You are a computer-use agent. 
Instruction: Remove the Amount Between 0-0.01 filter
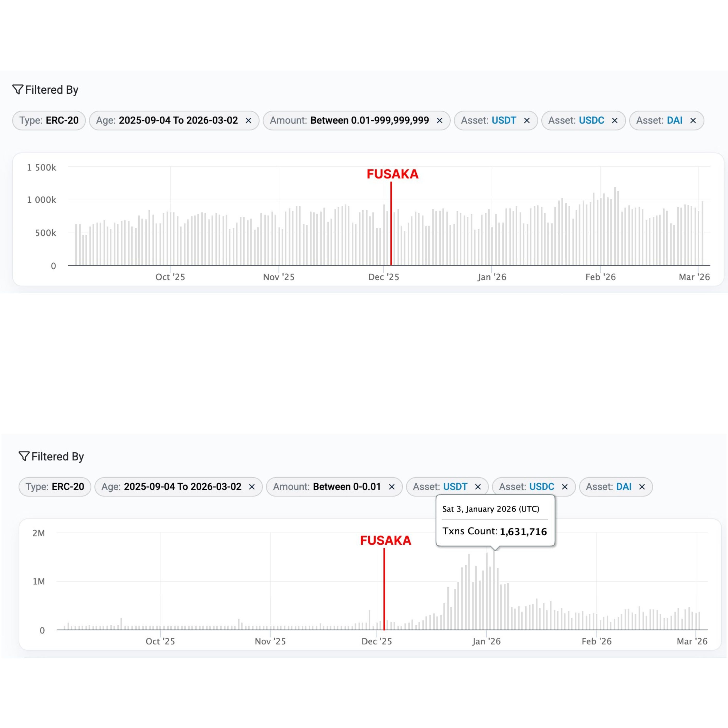pyautogui.click(x=392, y=487)
